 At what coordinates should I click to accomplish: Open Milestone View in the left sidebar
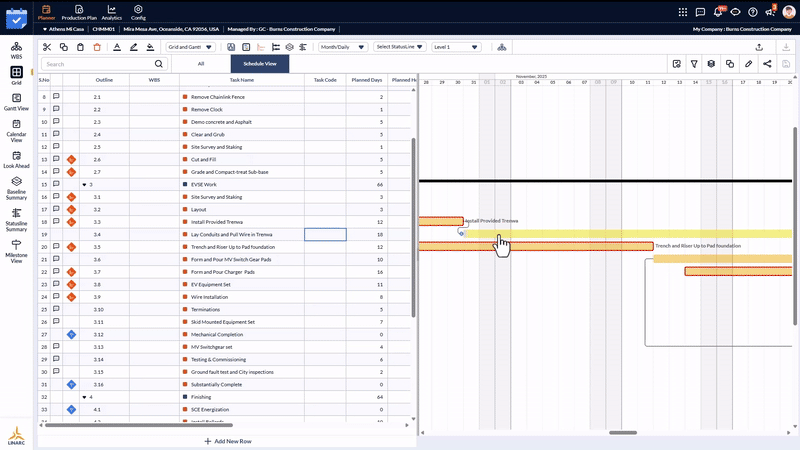16,252
